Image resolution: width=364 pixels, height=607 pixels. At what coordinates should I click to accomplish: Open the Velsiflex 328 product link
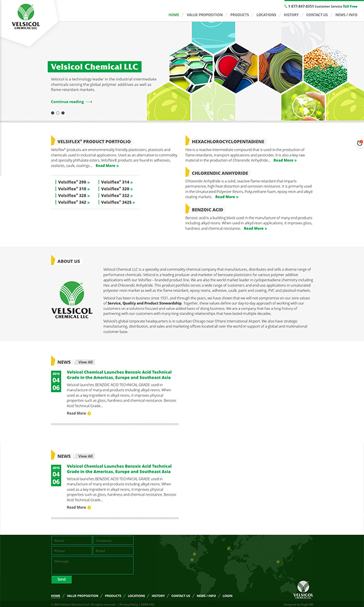click(74, 195)
